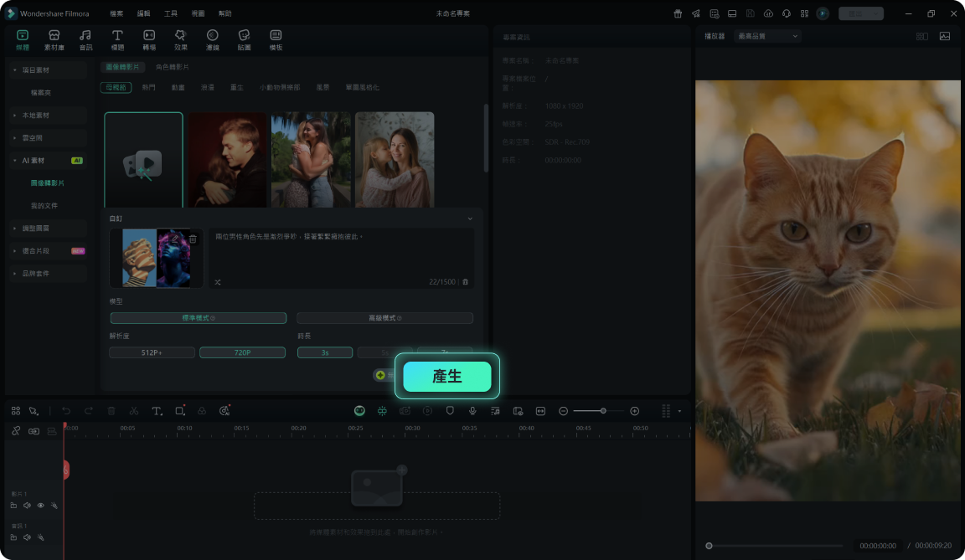965x560 pixels.
Task: Click the gift icon in title bar
Action: 678,13
